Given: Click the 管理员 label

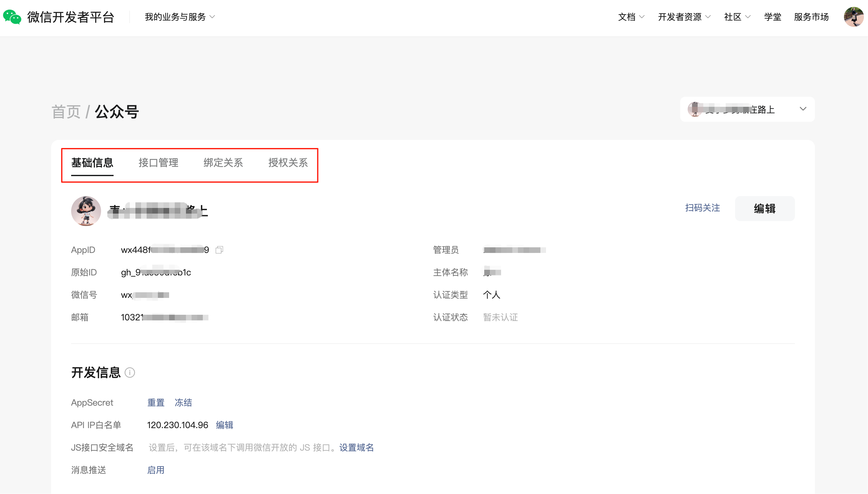Looking at the screenshot, I should 446,250.
